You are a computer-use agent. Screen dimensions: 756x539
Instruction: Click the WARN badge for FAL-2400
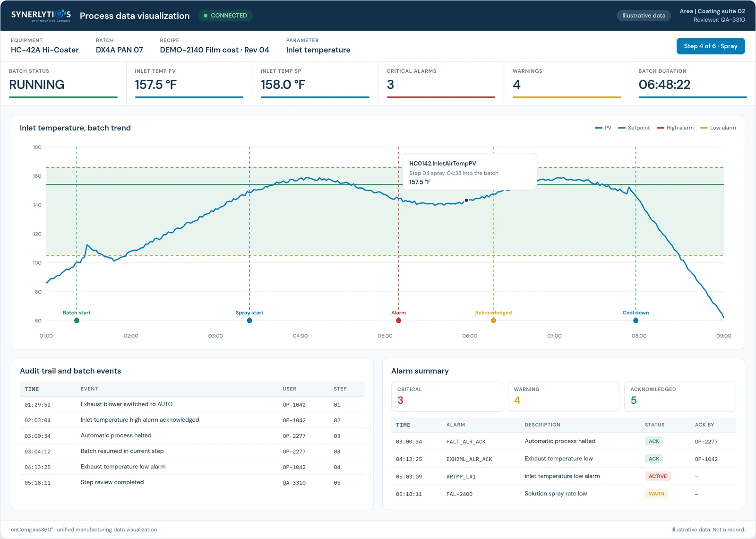point(656,494)
